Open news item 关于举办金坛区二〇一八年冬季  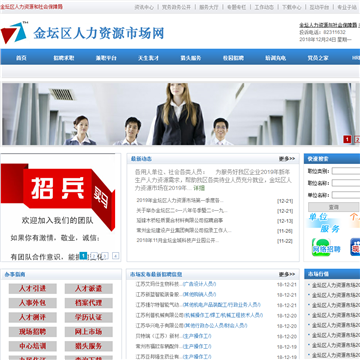click(x=182, y=211)
